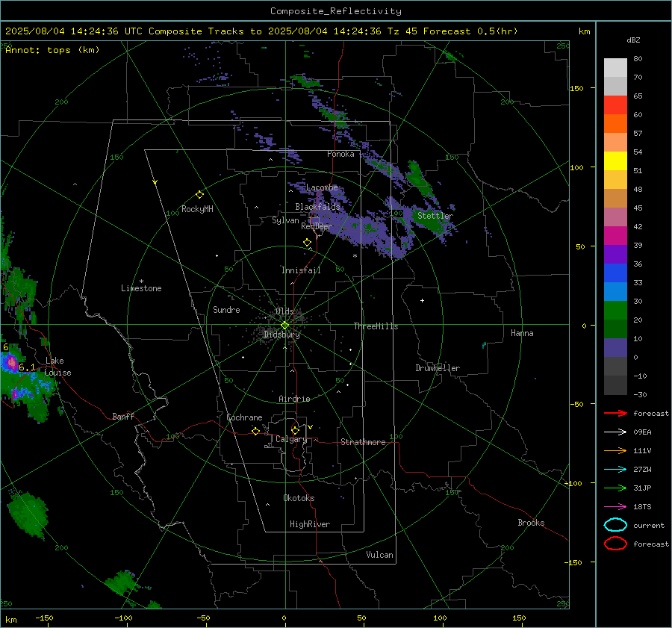Viewport: 672px width, 628px height.
Task: Select the Hanna label
Action: pos(522,333)
